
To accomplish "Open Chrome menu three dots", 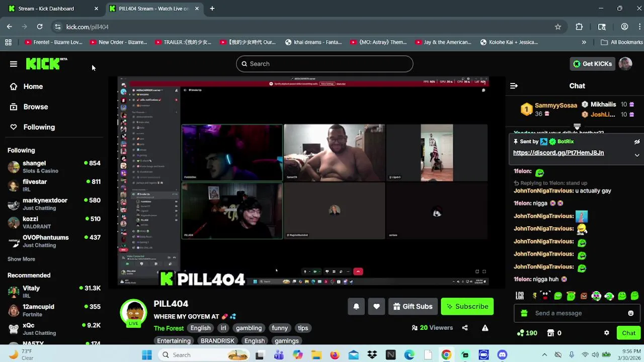I will pos(639,27).
